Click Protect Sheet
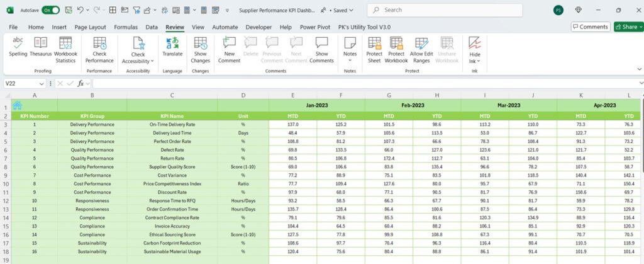 pyautogui.click(x=374, y=50)
